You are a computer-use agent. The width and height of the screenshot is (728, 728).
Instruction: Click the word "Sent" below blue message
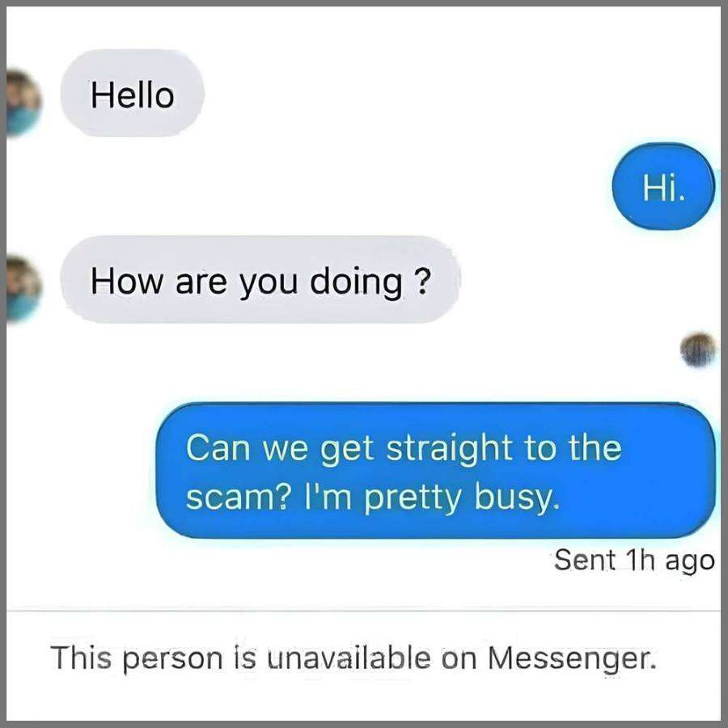[585, 560]
